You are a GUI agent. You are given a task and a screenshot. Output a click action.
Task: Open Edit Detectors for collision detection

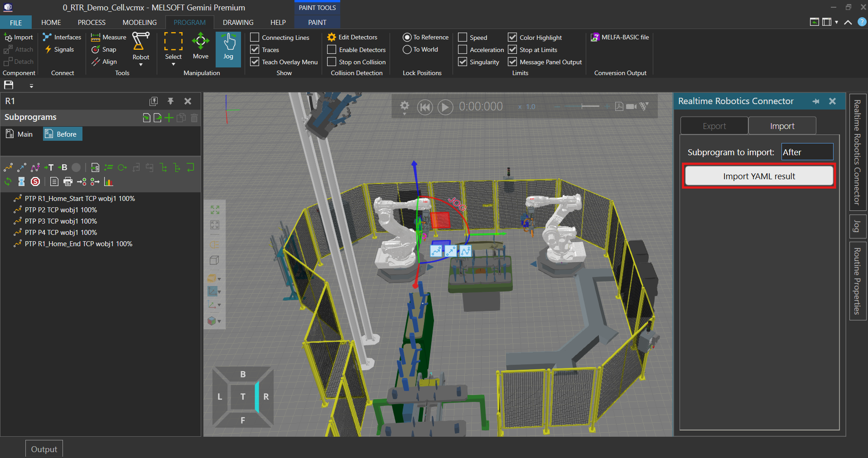tap(352, 37)
